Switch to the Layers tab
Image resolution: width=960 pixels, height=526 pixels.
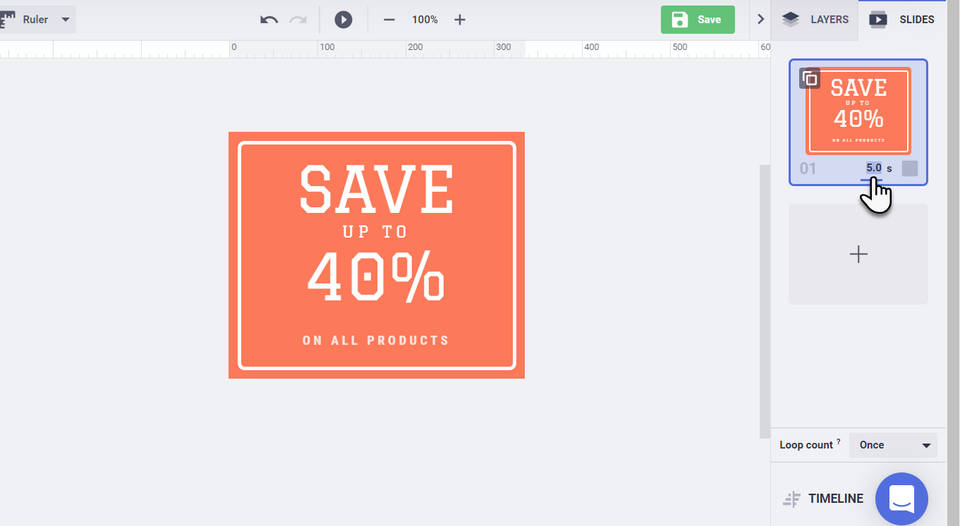click(815, 19)
